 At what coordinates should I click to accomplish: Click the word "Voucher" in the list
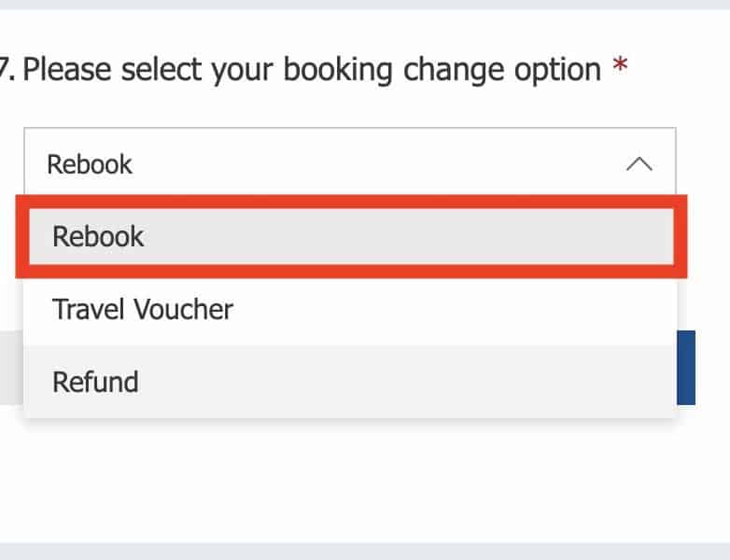coord(187,309)
